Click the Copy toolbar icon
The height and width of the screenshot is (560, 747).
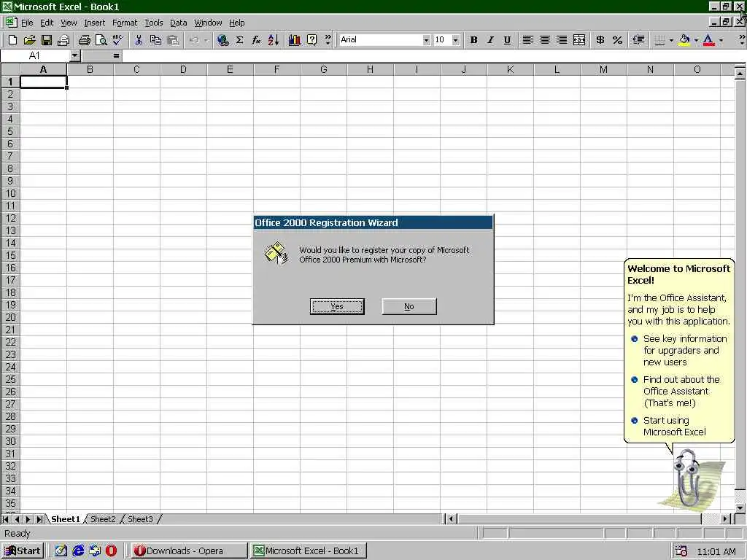(155, 40)
